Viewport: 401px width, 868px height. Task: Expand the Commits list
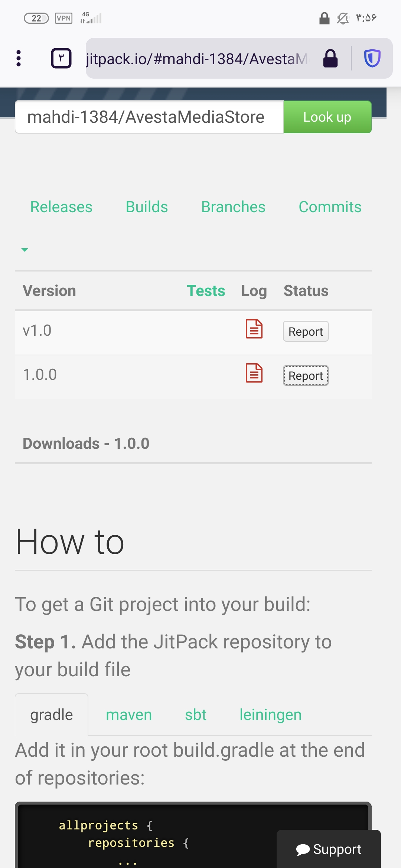pos(330,207)
